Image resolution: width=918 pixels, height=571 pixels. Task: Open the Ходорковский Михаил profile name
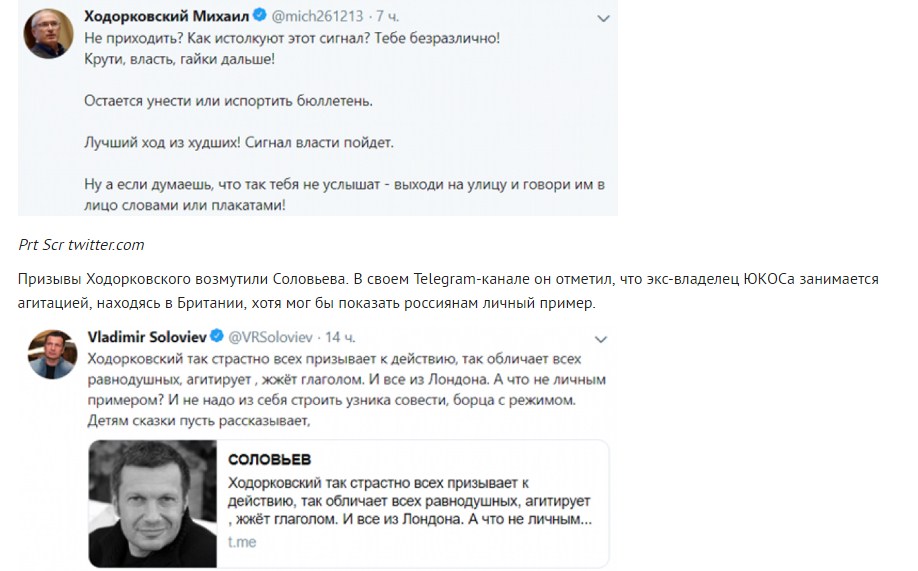167,16
